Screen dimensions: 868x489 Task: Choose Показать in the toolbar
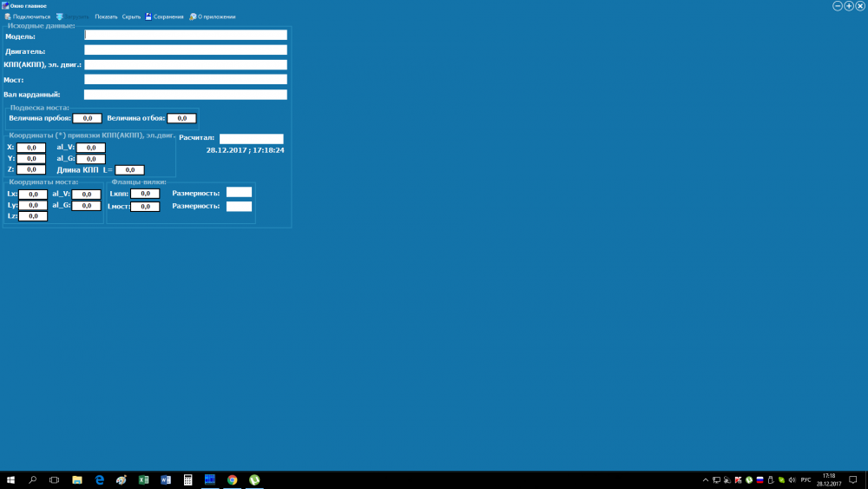(x=106, y=17)
